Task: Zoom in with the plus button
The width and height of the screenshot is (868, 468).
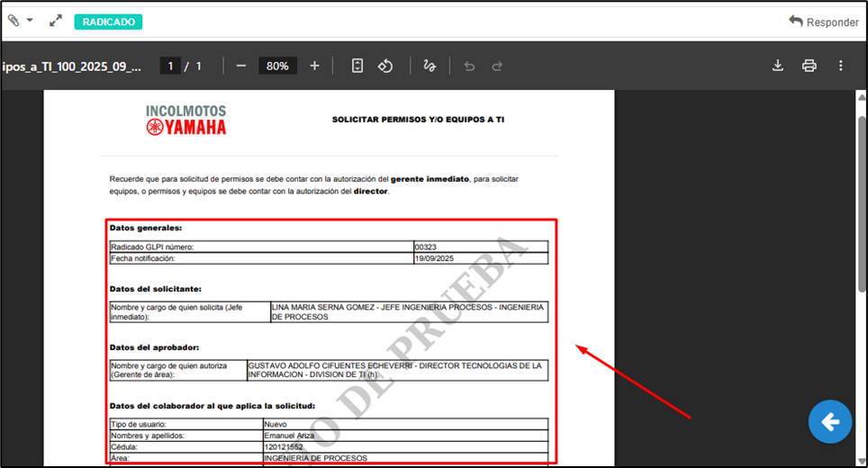Action: pyautogui.click(x=314, y=66)
